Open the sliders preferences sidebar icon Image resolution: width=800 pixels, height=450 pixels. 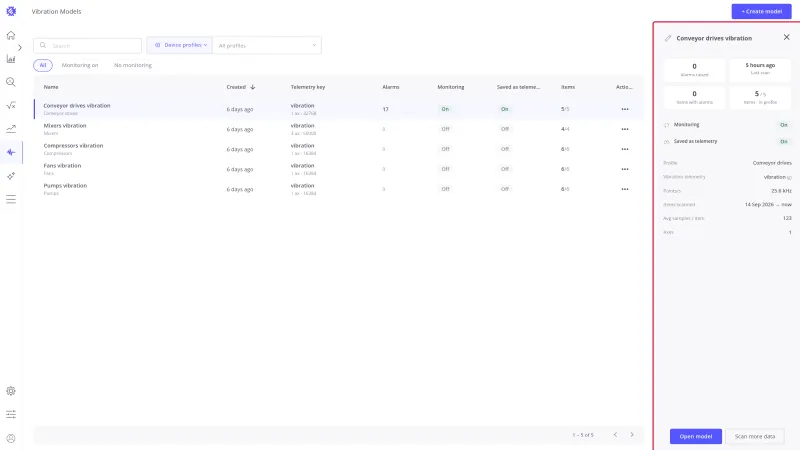tap(11, 414)
